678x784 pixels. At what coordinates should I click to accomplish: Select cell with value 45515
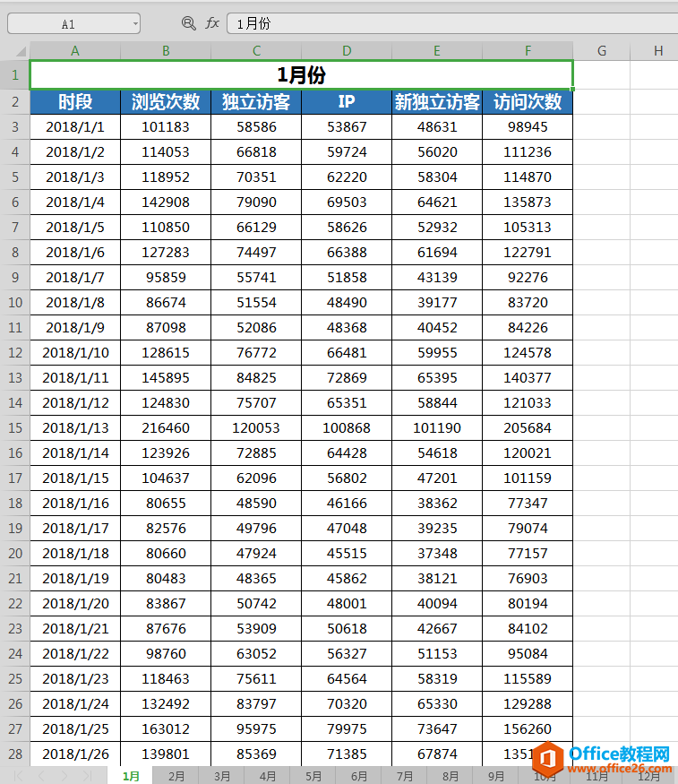click(x=347, y=554)
